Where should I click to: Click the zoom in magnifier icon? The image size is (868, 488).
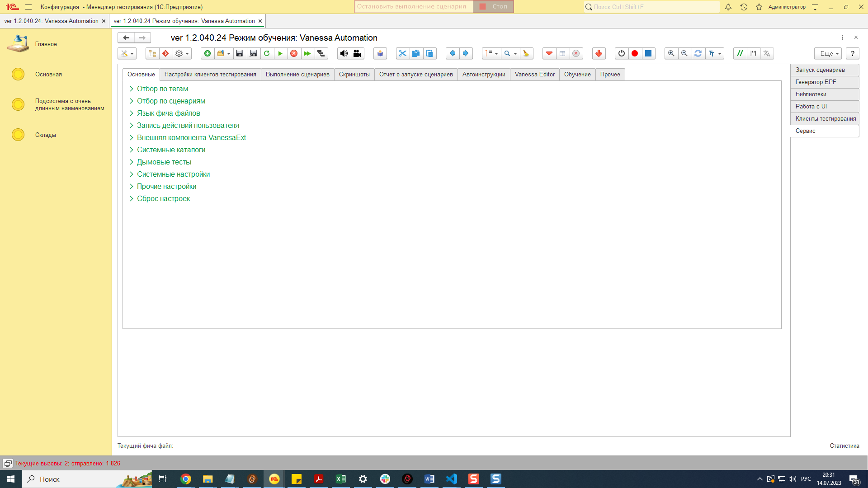click(671, 53)
